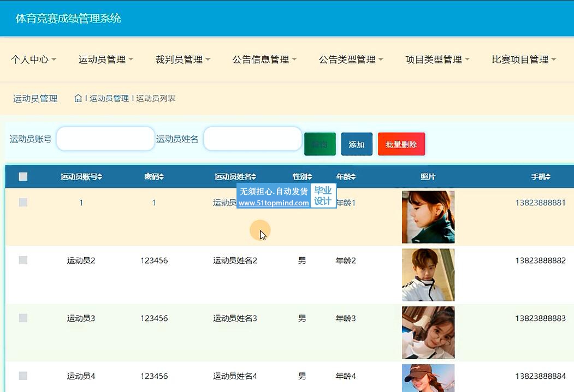This screenshot has width=574, height=392.
Task: Click the green 查询 search button
Action: click(320, 144)
